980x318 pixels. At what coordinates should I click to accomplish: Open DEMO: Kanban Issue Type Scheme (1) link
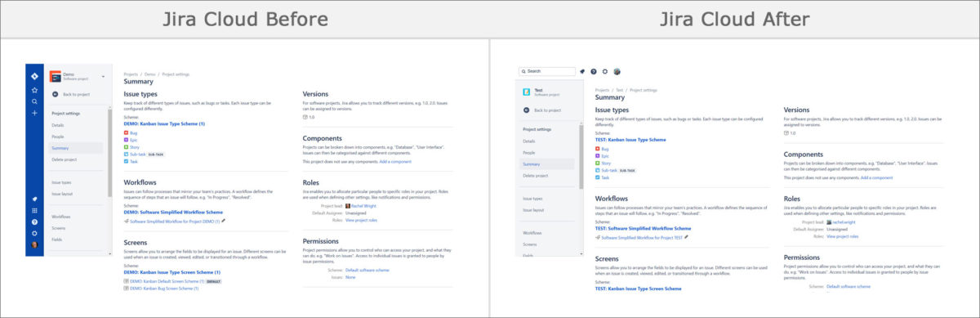pos(164,123)
